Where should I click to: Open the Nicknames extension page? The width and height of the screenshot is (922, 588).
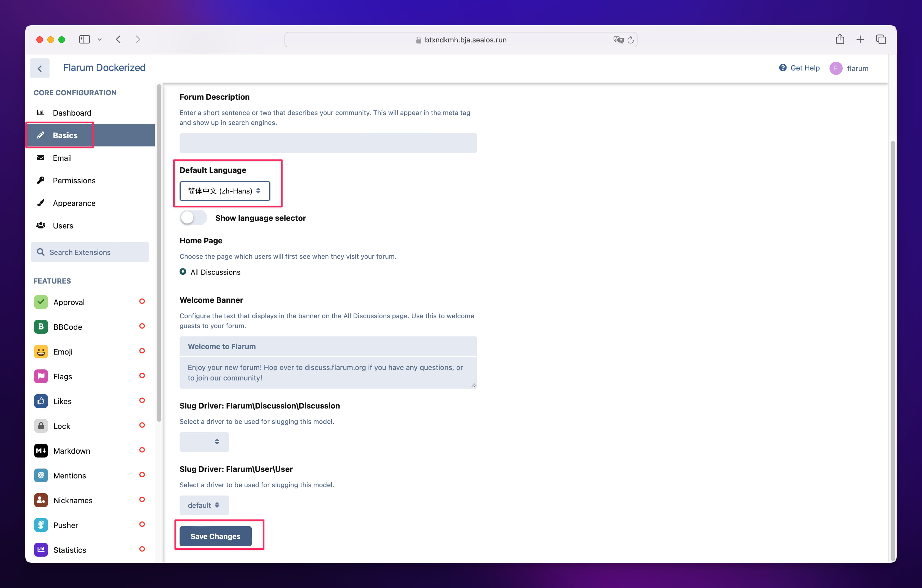90,500
